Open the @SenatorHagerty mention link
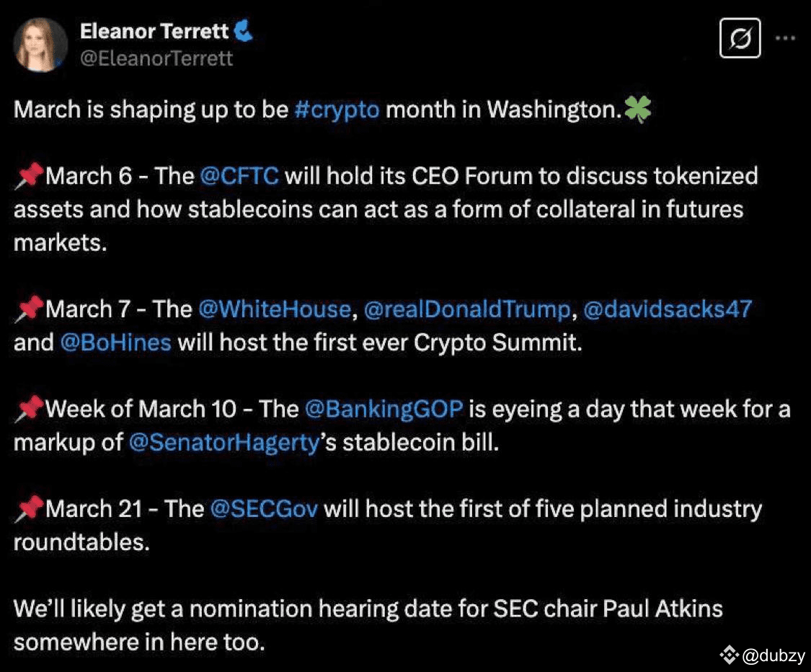 pos(223,442)
